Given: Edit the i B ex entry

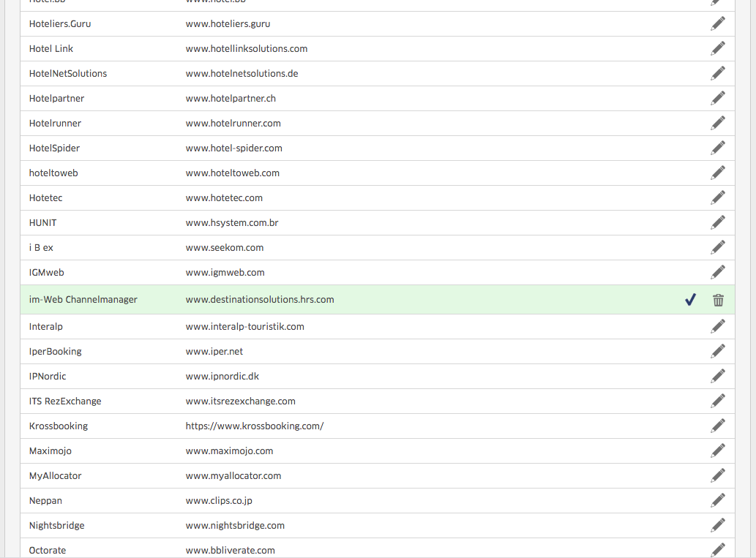Looking at the screenshot, I should 717,247.
